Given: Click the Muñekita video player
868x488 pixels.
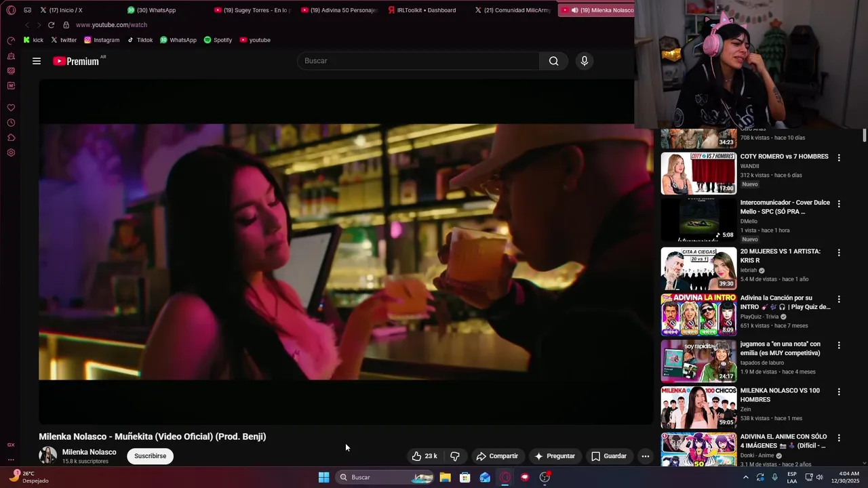Looking at the screenshot, I should coord(346,252).
